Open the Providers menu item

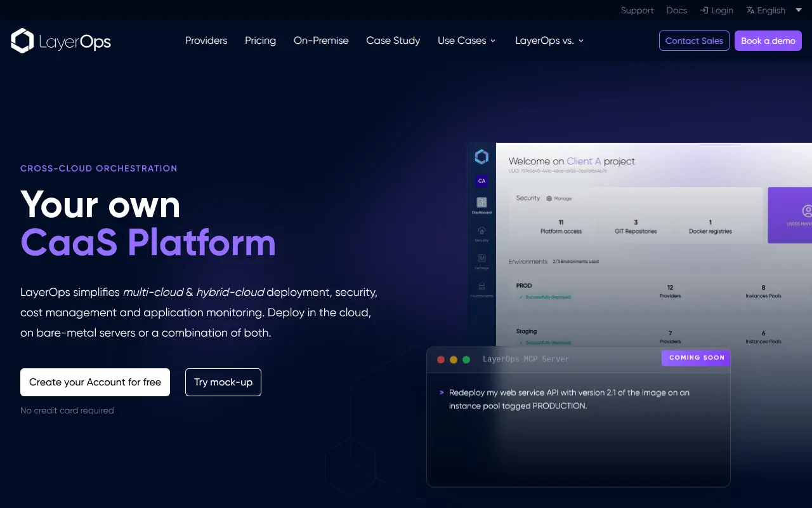click(x=206, y=41)
